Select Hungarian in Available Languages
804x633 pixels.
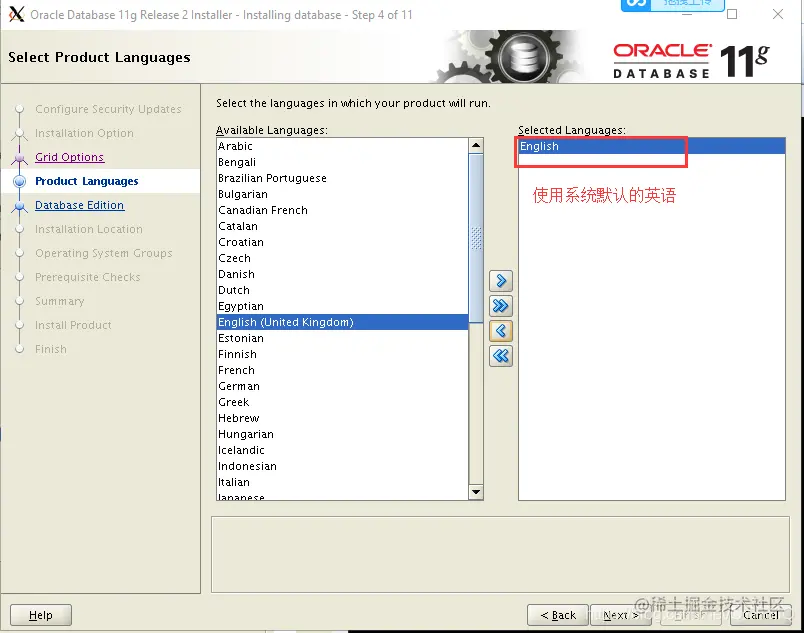coord(343,434)
